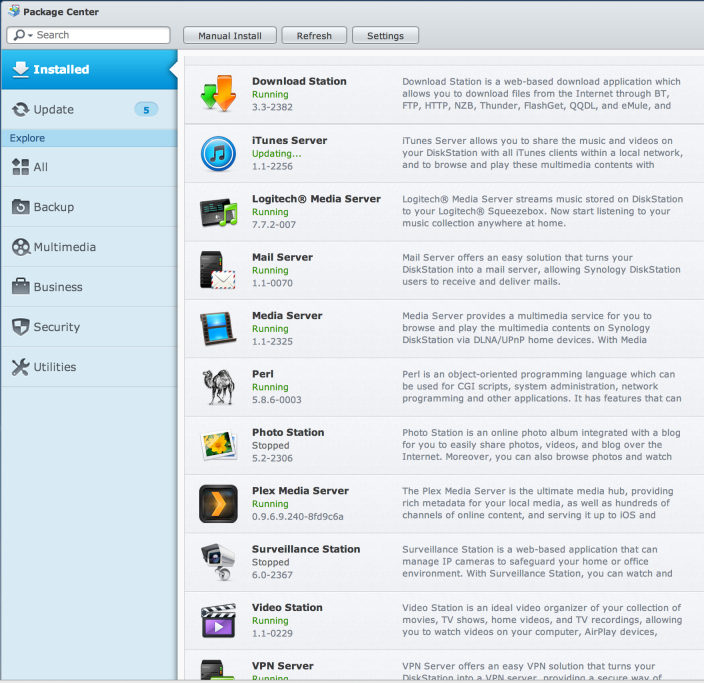Click the update count badge 5
Screen dimensions: 704x683
tap(146, 110)
